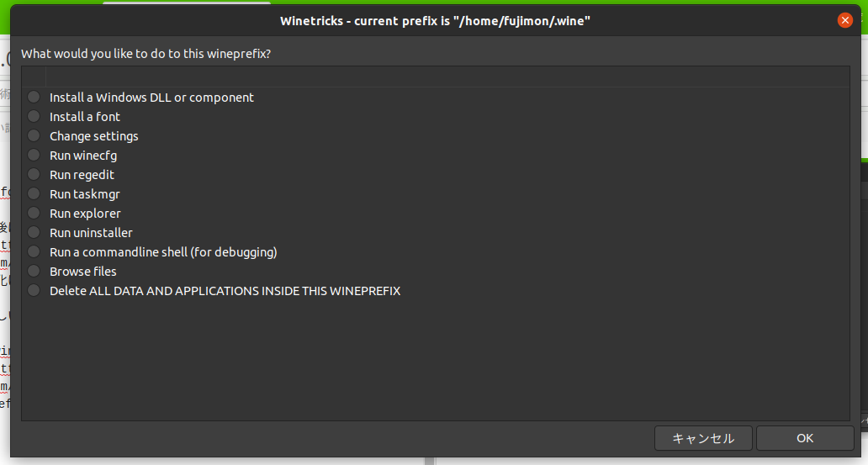Close the Winetricks dialog with the red X
This screenshot has height=465, width=868.
coord(844,20)
